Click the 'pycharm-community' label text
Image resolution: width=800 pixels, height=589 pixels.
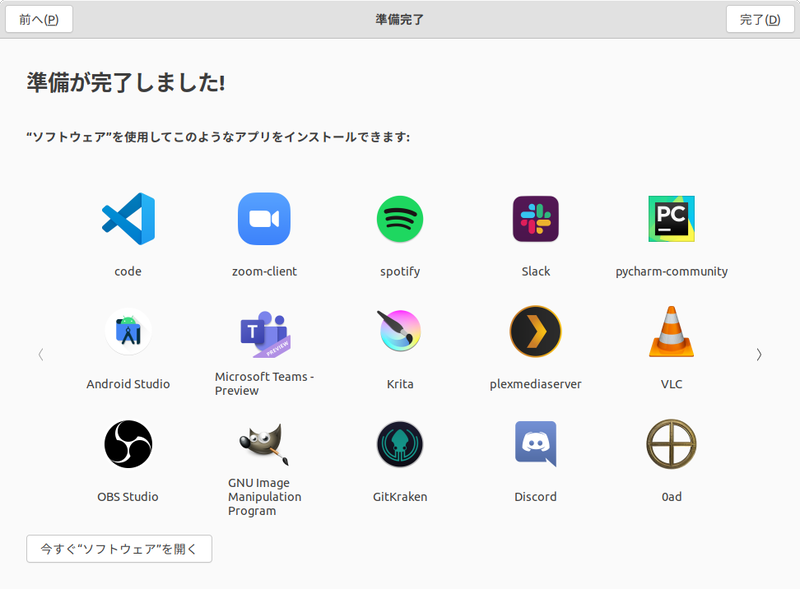pos(671,272)
